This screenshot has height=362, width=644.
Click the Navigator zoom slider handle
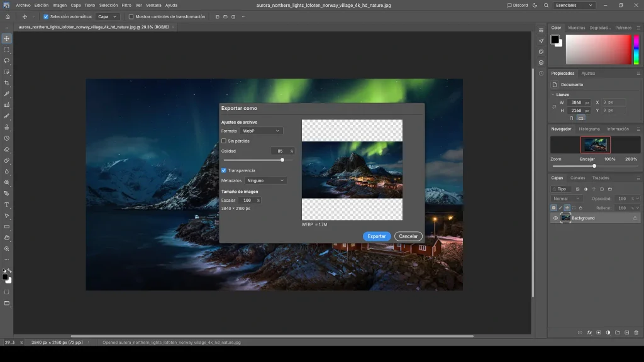click(594, 166)
